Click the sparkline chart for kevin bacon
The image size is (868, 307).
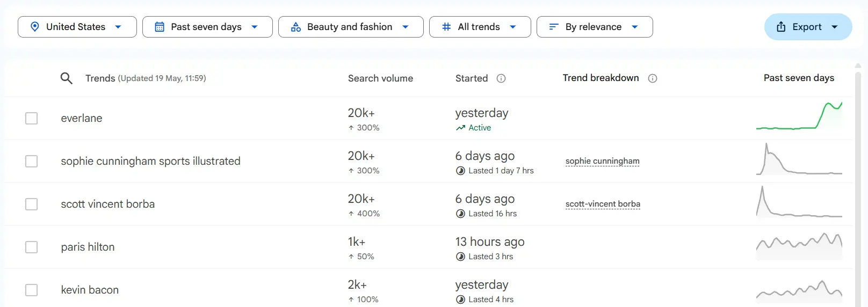point(799,291)
